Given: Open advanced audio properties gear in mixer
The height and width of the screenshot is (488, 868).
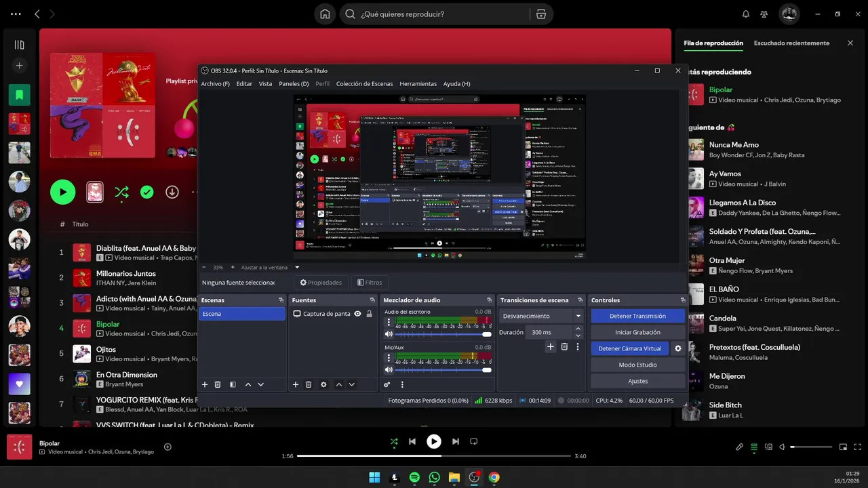Looking at the screenshot, I should [x=387, y=384].
